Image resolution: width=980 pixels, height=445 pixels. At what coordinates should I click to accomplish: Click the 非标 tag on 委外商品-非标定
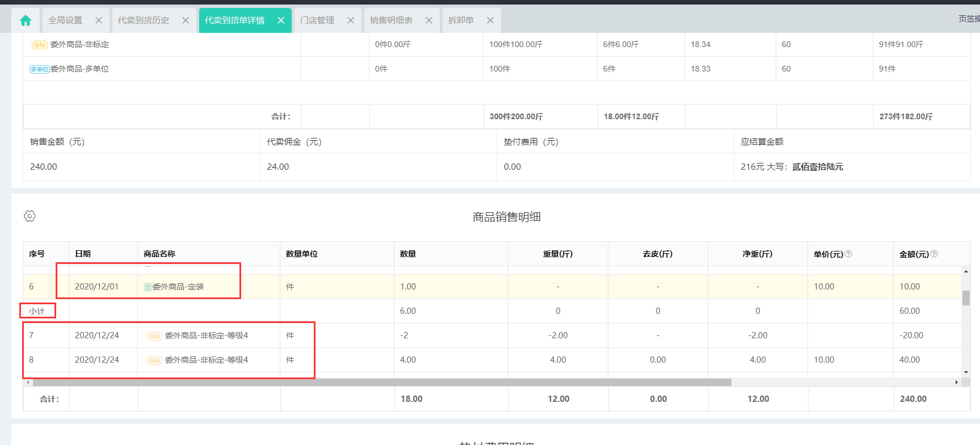click(39, 45)
